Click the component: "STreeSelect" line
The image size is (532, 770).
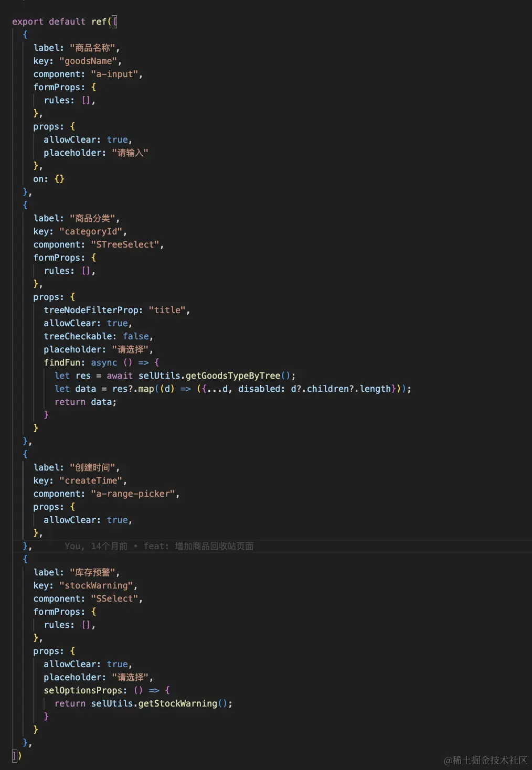99,244
